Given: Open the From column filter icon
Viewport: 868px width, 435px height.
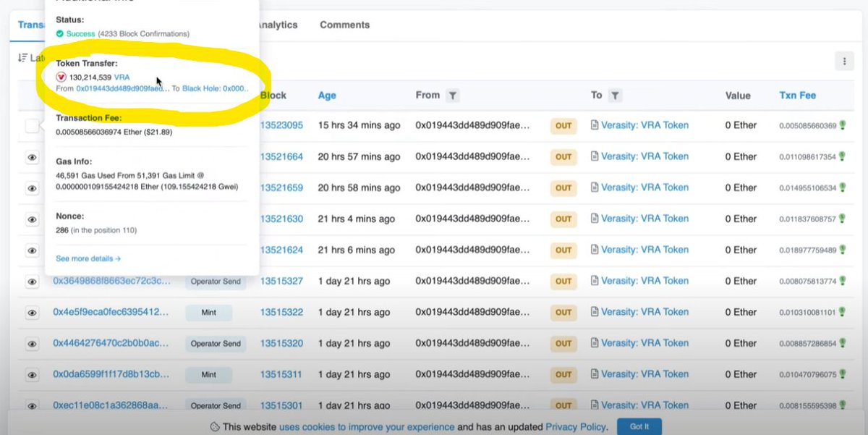Looking at the screenshot, I should [452, 96].
